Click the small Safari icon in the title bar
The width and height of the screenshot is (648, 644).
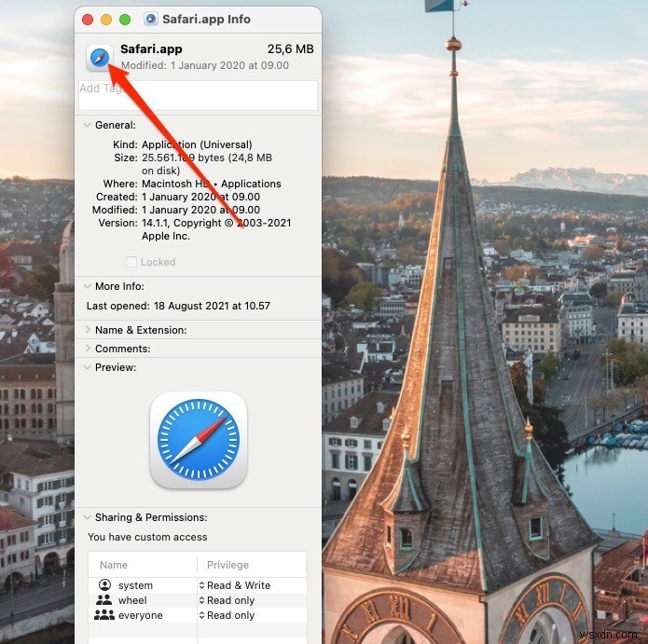(x=151, y=19)
